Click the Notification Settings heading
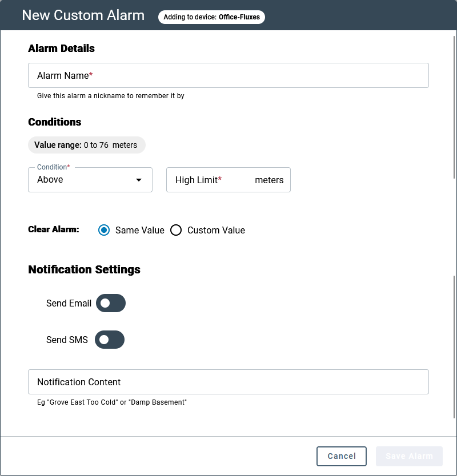This screenshot has width=457, height=476. pos(84,269)
